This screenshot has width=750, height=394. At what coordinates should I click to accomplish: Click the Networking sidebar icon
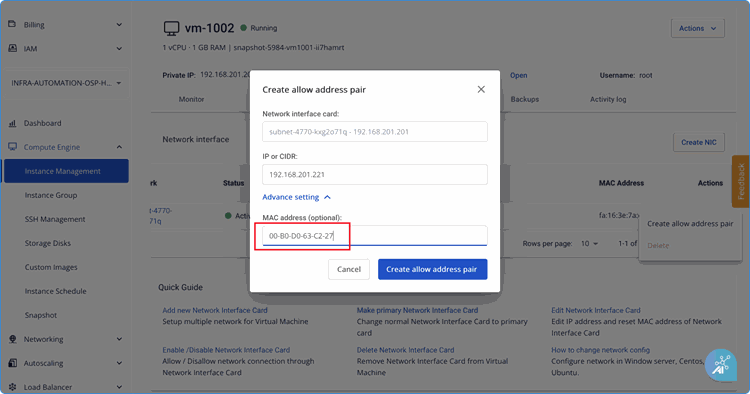[12, 339]
